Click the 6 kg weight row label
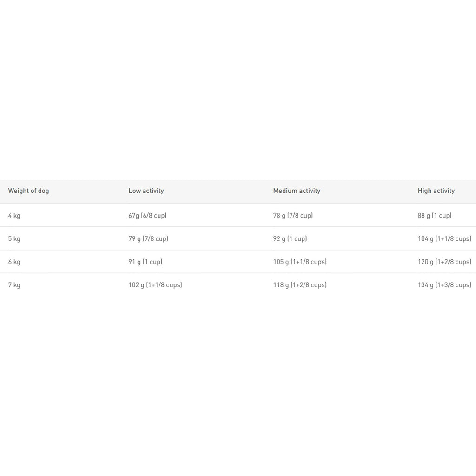Viewport: 476px width, 476px height. 14,262
